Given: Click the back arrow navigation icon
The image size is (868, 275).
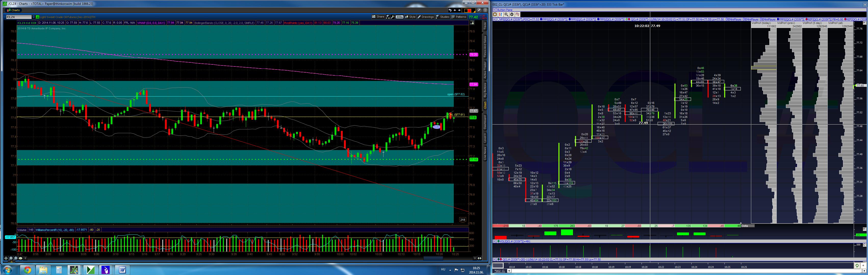Looking at the screenshot, I should click(455, 10).
